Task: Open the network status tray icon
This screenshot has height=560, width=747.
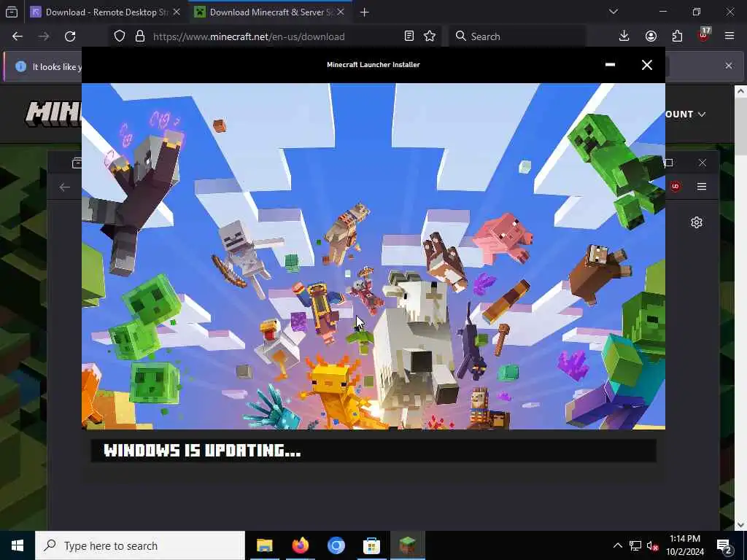Action: tap(635, 545)
